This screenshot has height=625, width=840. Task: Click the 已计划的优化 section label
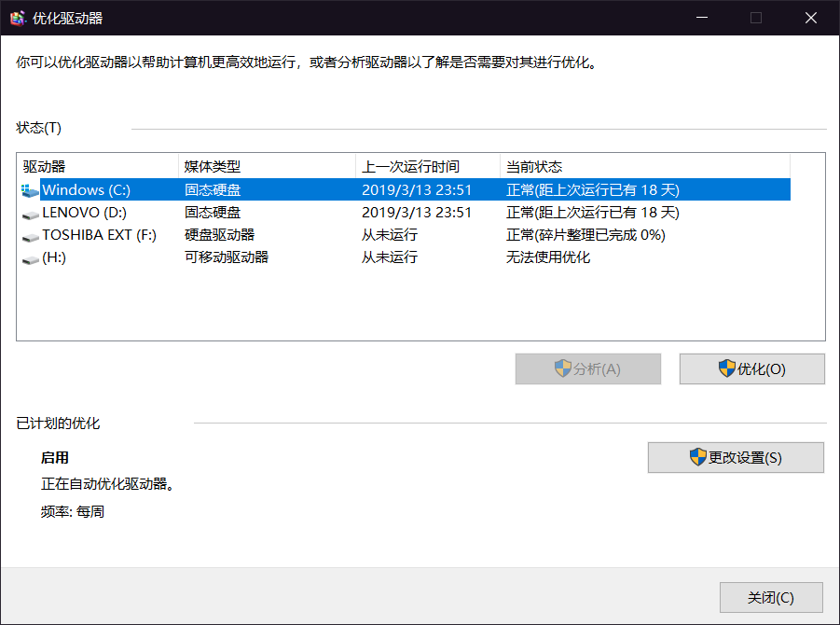point(58,424)
